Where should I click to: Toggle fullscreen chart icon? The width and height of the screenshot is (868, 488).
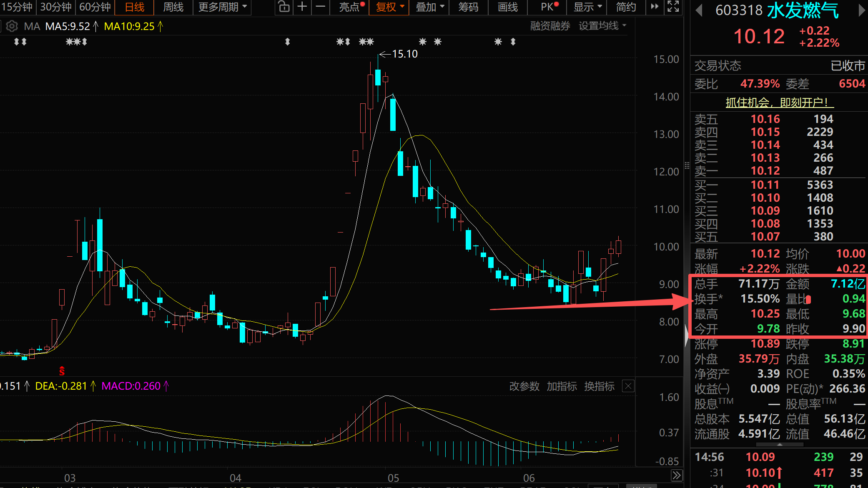pyautogui.click(x=673, y=7)
